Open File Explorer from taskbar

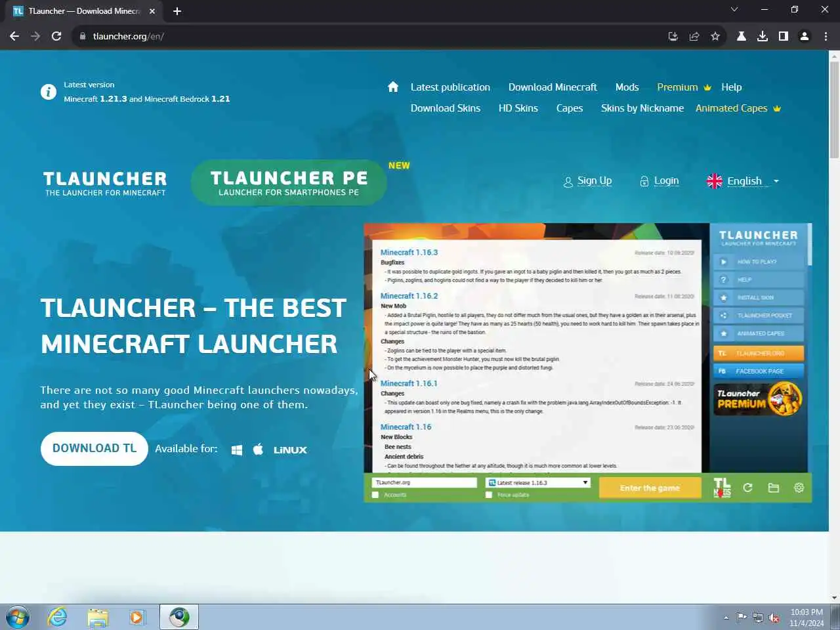point(98,617)
